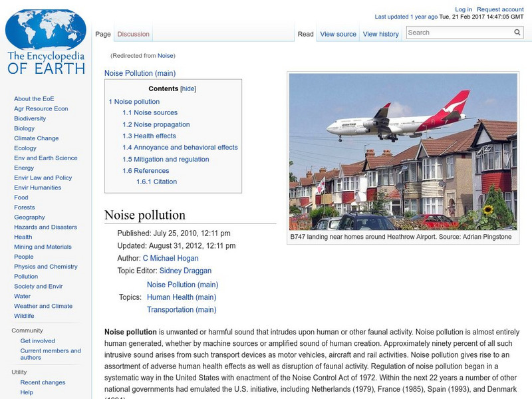The height and width of the screenshot is (399, 532).
Task: Open the View history tab
Action: (380, 33)
